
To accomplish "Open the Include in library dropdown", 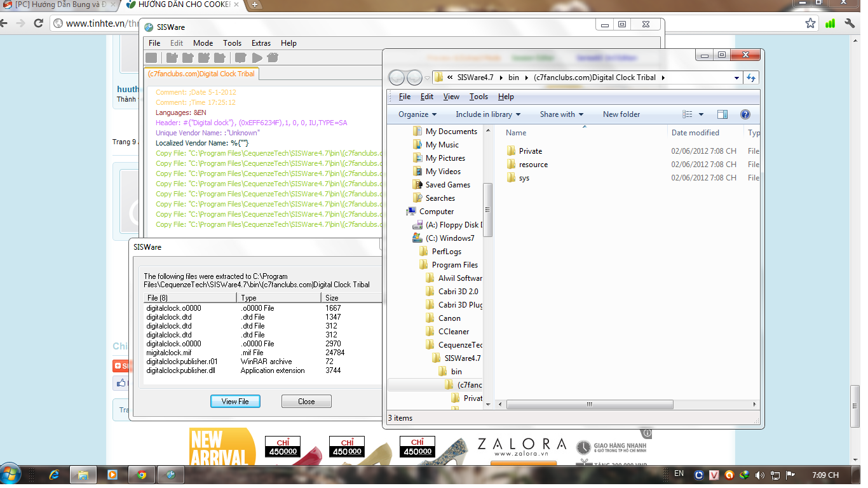I will pyautogui.click(x=488, y=114).
